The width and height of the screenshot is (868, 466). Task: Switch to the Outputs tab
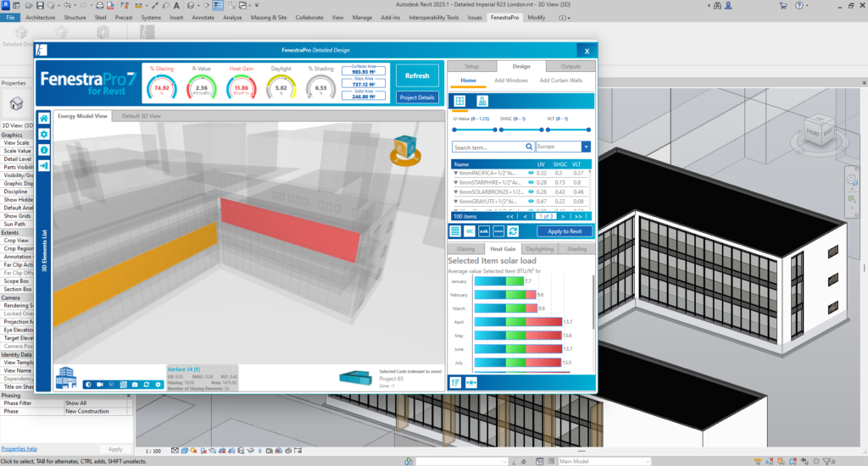pos(570,66)
